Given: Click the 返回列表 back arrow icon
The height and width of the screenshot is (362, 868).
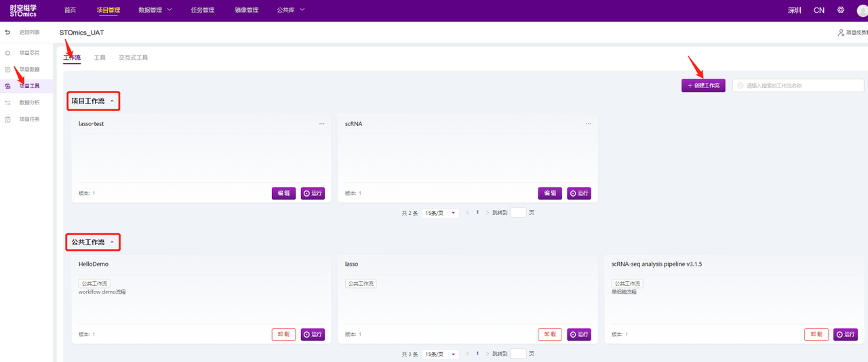Looking at the screenshot, I should (x=7, y=33).
